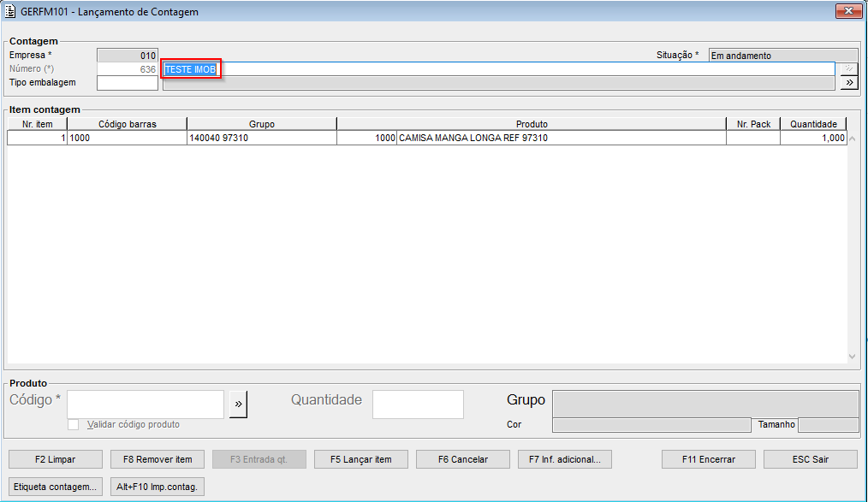The width and height of the screenshot is (868, 502).
Task: Click the ESC Sair button
Action: pos(811,459)
